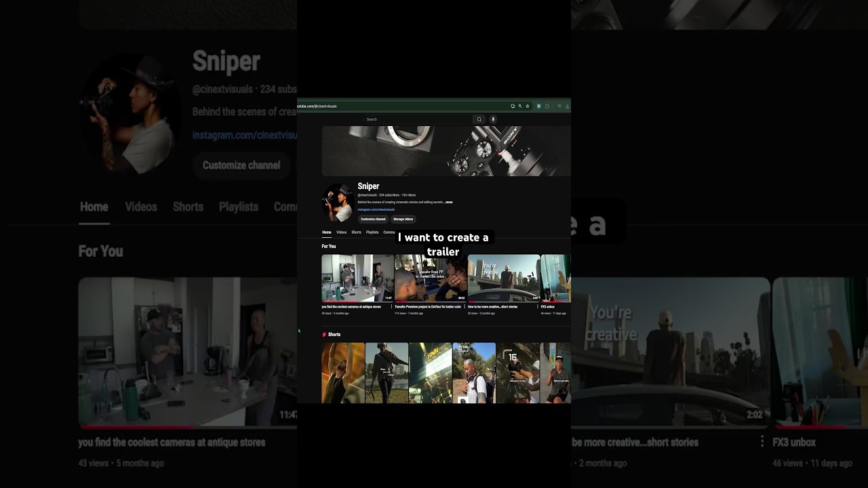868x488 pixels.
Task: Click the Manage videos button
Action: [403, 219]
